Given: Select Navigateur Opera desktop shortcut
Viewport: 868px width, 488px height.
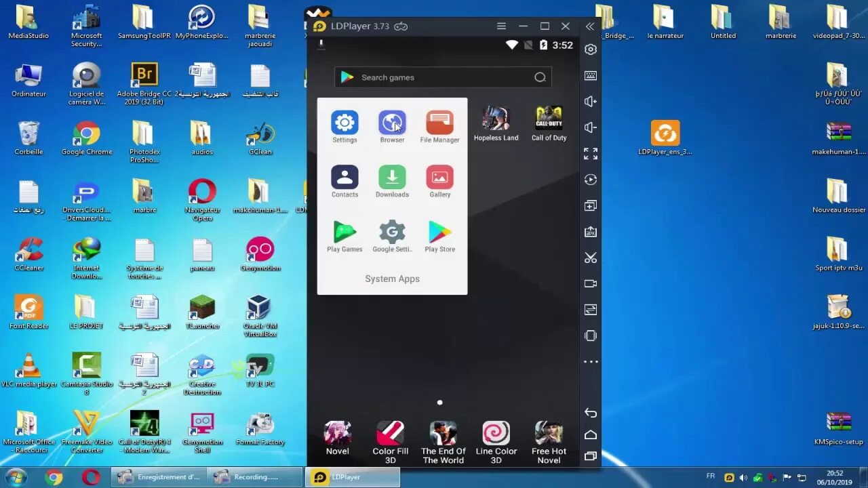Looking at the screenshot, I should [202, 200].
